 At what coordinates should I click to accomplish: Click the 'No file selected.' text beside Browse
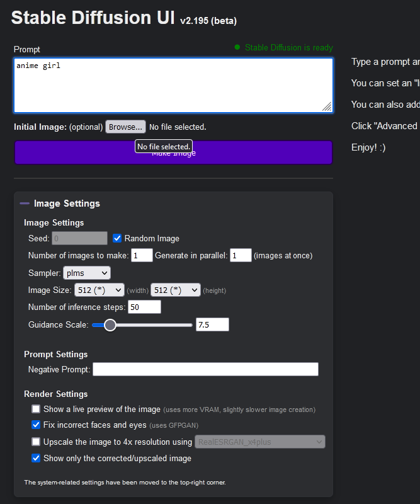[178, 127]
